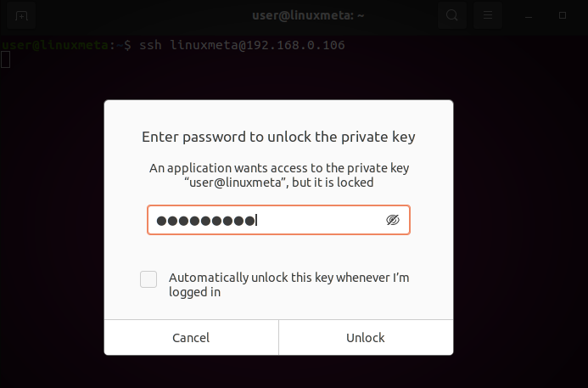Click the terminal block cursor

click(x=5, y=60)
